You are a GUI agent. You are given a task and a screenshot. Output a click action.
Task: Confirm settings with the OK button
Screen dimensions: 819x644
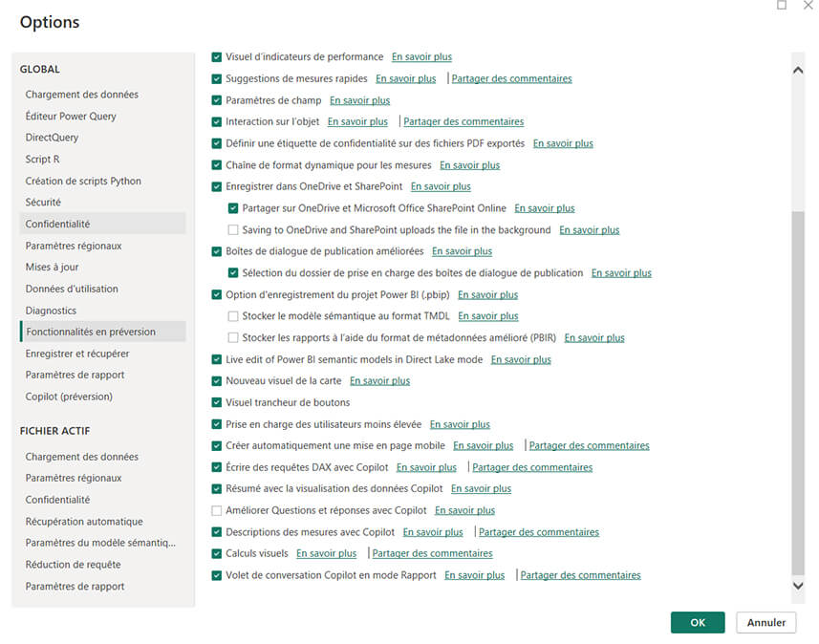[x=697, y=622]
